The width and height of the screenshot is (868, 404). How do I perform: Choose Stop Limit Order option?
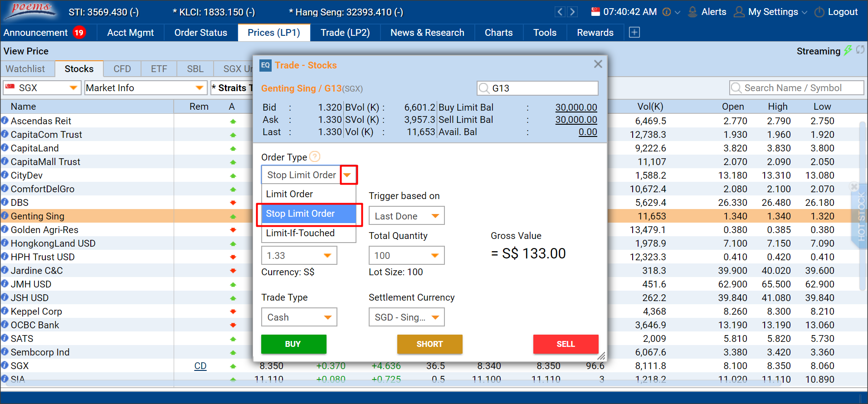[308, 214]
